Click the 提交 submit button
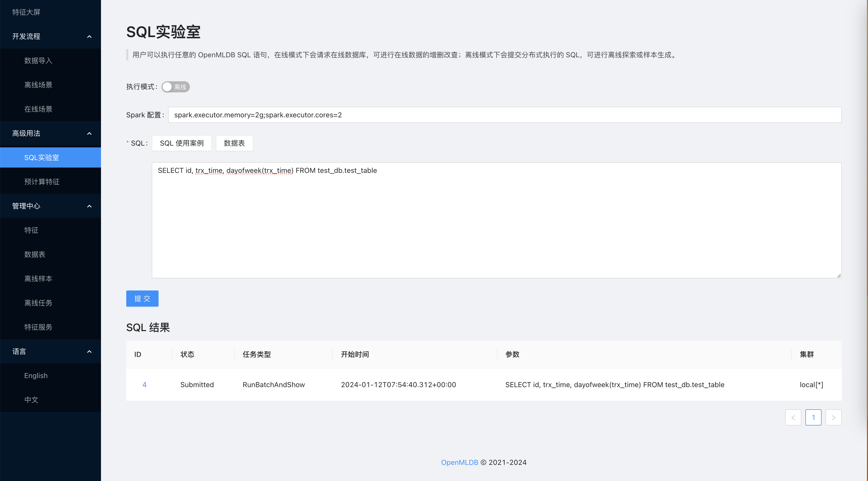 [x=142, y=299]
